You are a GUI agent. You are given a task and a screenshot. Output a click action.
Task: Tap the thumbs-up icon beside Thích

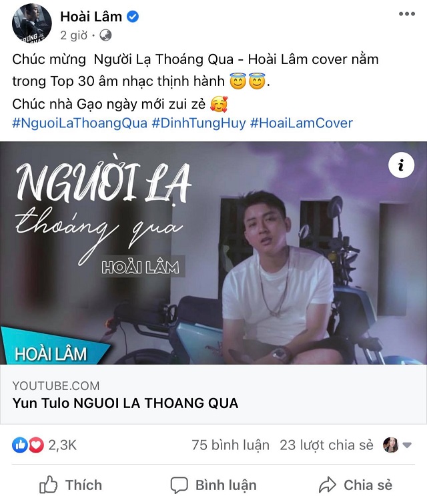[48, 485]
